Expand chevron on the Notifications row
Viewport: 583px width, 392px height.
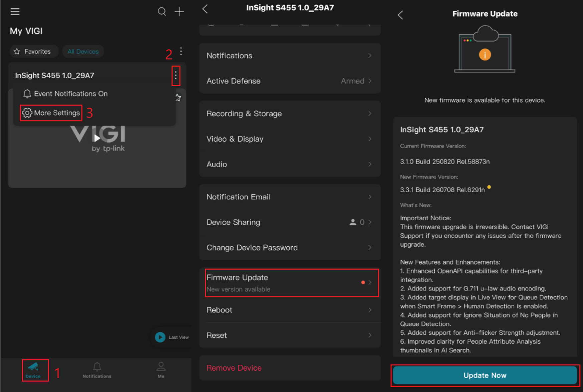370,56
